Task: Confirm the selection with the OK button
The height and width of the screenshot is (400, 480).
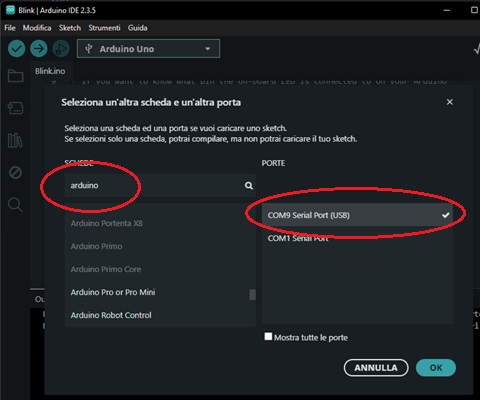Action: 436,368
